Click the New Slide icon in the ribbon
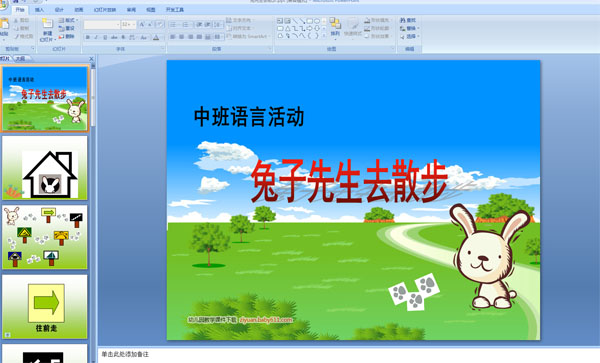 (x=47, y=24)
